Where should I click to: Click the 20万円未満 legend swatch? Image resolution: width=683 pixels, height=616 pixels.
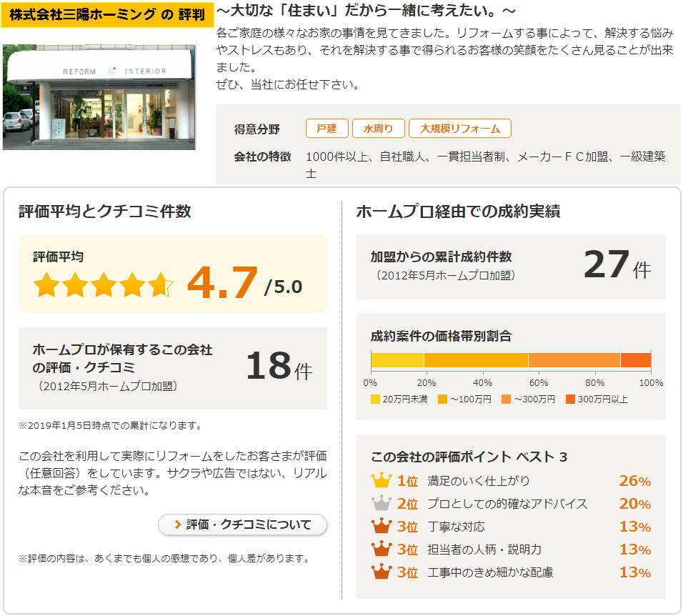click(375, 399)
